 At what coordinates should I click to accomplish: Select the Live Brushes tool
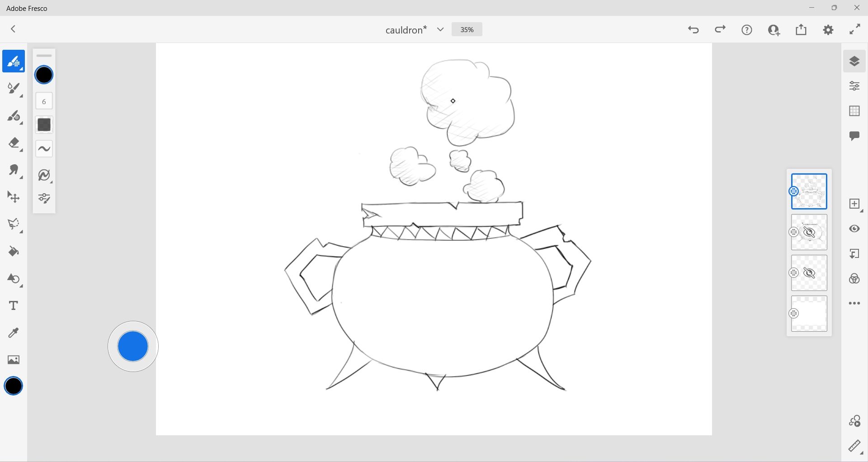(14, 89)
